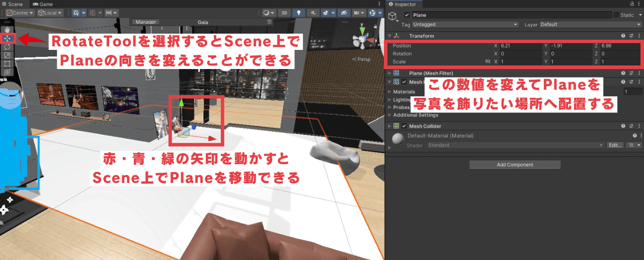The height and width of the screenshot is (260, 644).
Task: Select the Hand view tool
Action: tap(8, 30)
